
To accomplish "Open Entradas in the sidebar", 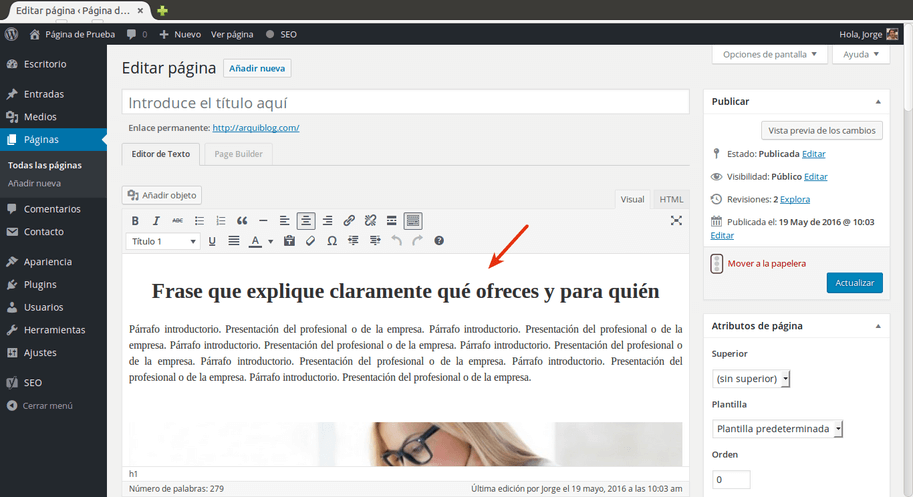I will pos(53,94).
